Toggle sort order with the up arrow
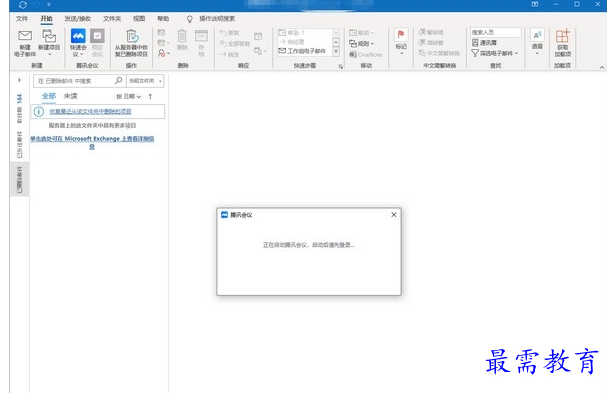The height and width of the screenshot is (393, 607). click(150, 96)
